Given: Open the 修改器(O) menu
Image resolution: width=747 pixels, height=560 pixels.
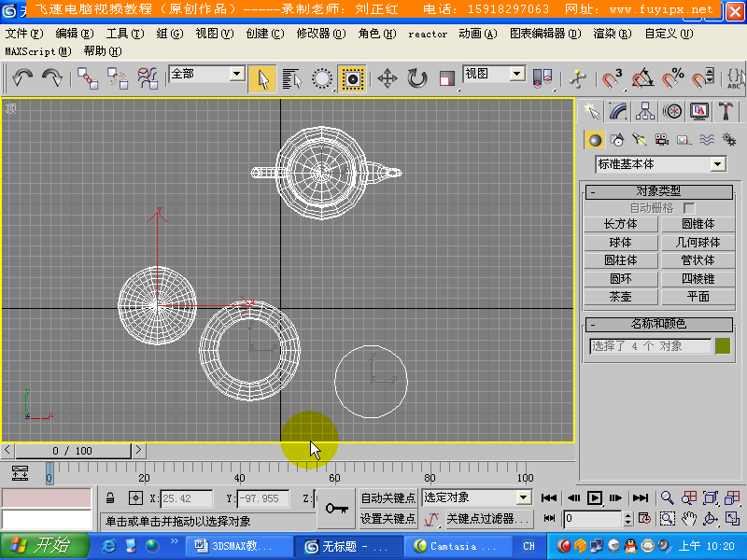Looking at the screenshot, I should pyautogui.click(x=321, y=34).
